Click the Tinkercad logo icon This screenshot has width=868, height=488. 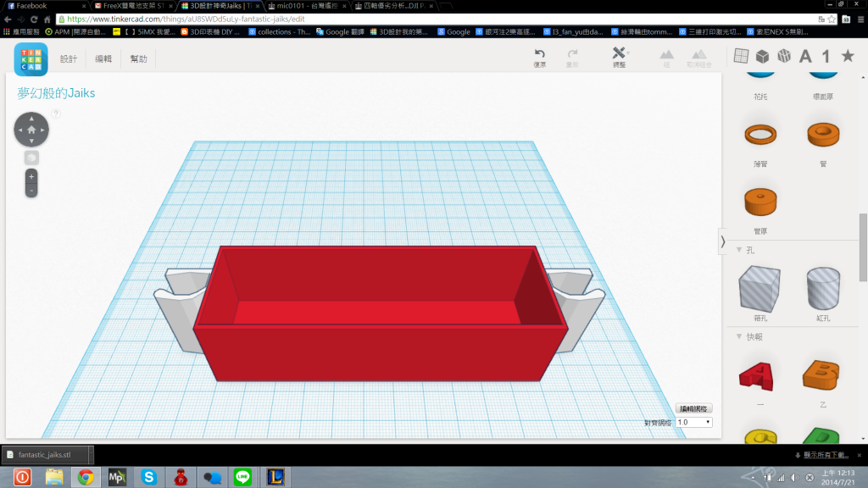click(x=31, y=58)
